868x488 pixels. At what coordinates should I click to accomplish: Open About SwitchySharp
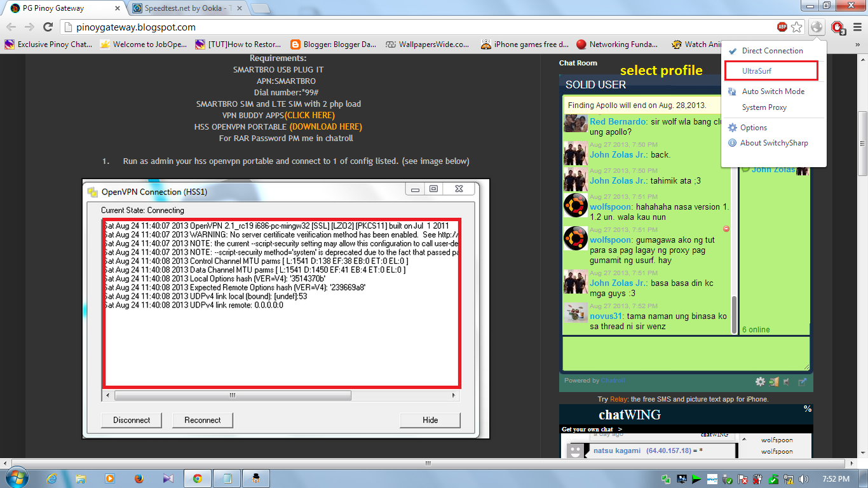[773, 143]
